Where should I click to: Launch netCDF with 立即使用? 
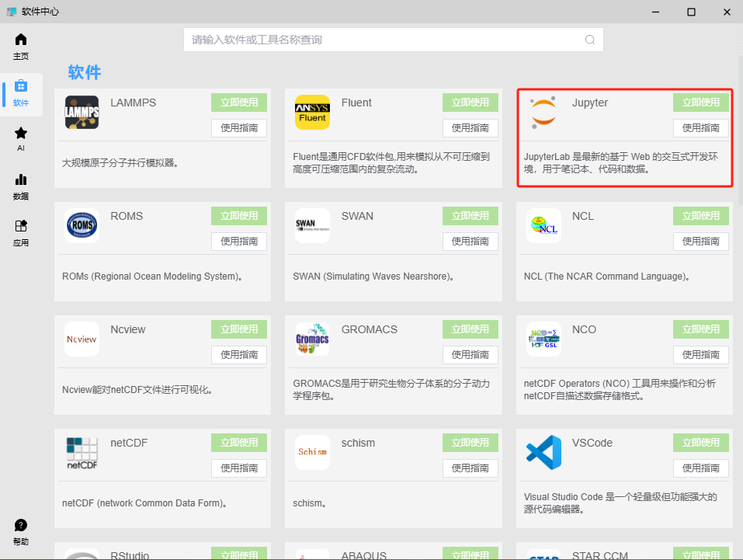pos(239,443)
